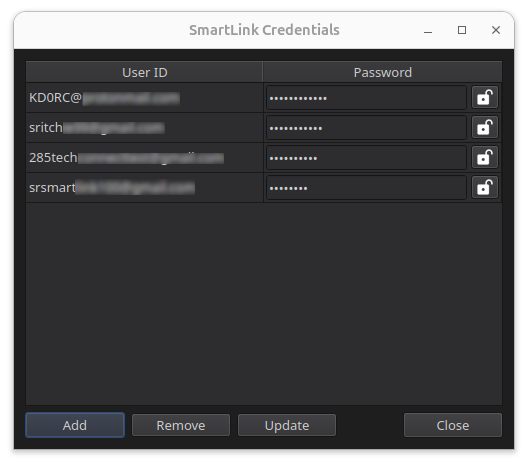Viewport: 528px width, 466px height.
Task: Close the SmartLink Credentials dialog via Close button
Action: coord(453,425)
